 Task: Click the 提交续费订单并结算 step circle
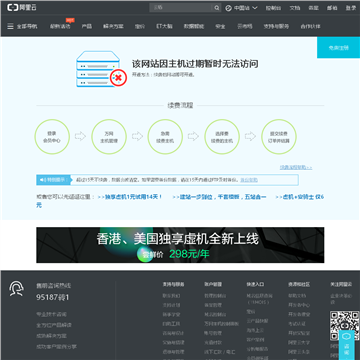278,137
